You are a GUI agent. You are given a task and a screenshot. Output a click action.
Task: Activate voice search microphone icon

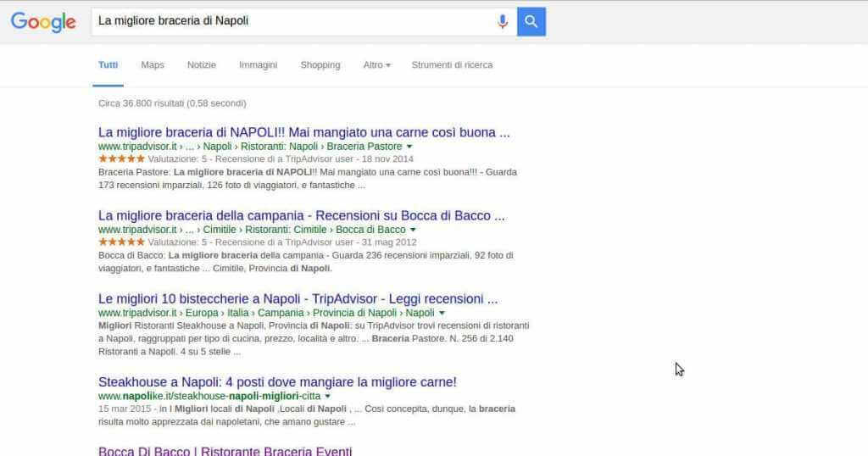coord(502,21)
